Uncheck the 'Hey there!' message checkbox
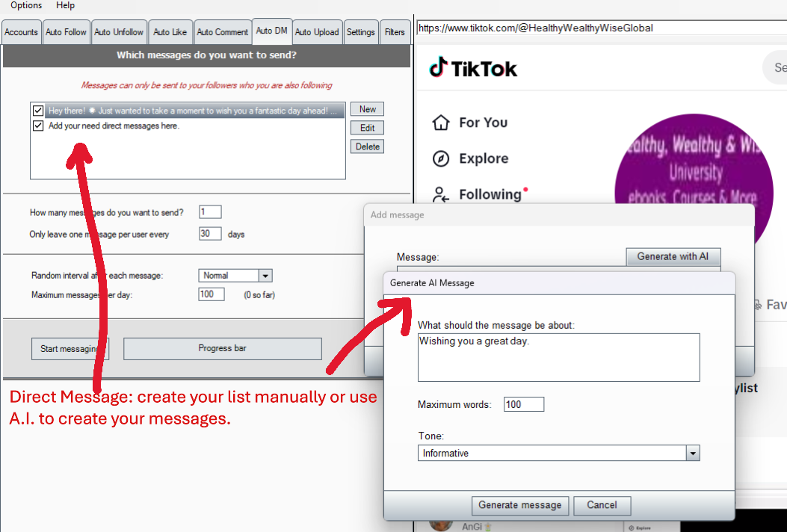Viewport: 787px width, 532px height. [39, 111]
